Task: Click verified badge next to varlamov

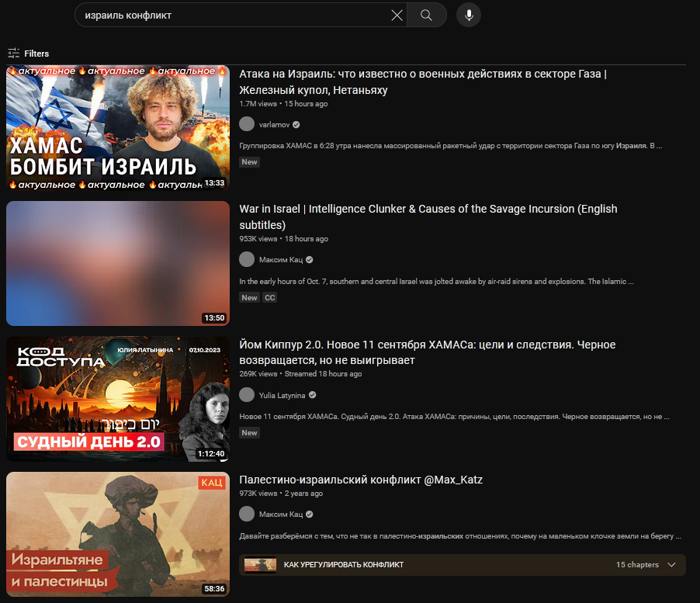Action: pos(296,125)
